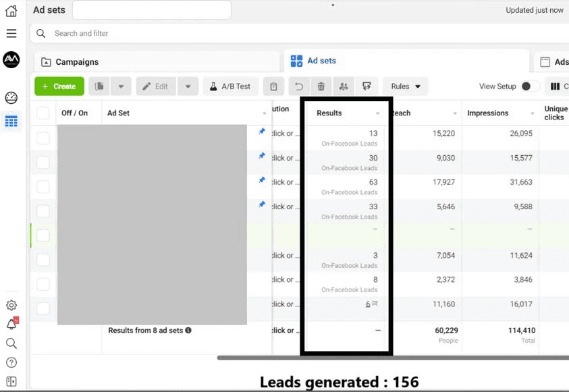
Task: Open the help question mark icon
Action: pyautogui.click(x=11, y=362)
